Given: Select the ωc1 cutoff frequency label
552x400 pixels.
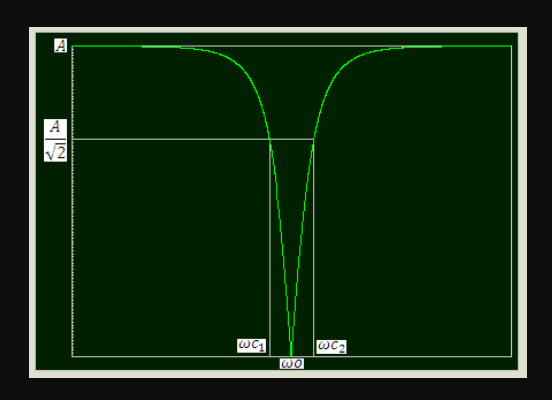Looking at the screenshot, I should [251, 345].
